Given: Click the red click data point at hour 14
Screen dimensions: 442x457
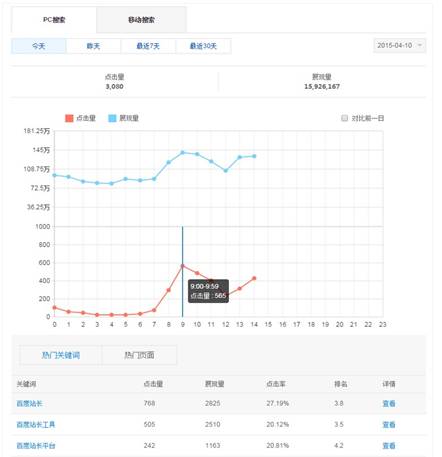Looking at the screenshot, I should [x=254, y=278].
